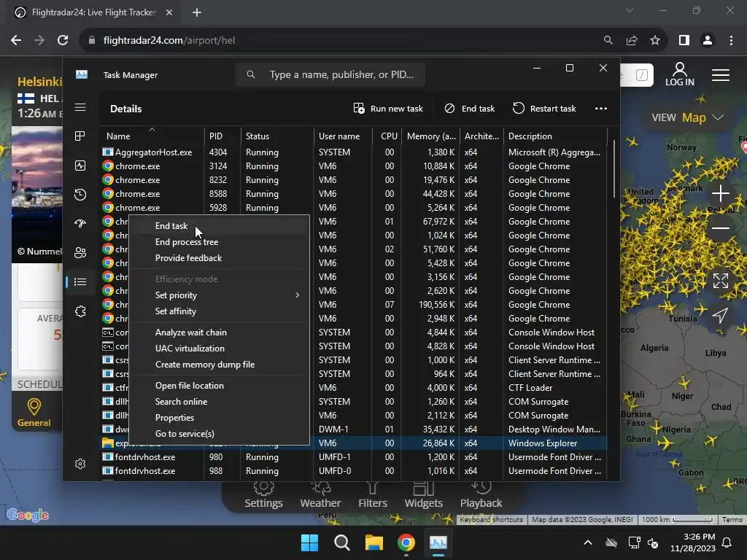This screenshot has height=560, width=747.
Task: Click map locate-me arrow icon
Action: coord(720,315)
